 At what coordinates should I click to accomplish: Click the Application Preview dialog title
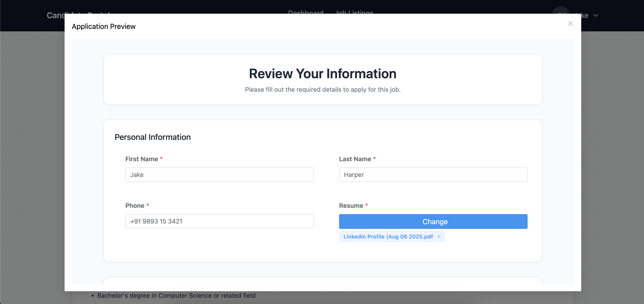tap(104, 26)
